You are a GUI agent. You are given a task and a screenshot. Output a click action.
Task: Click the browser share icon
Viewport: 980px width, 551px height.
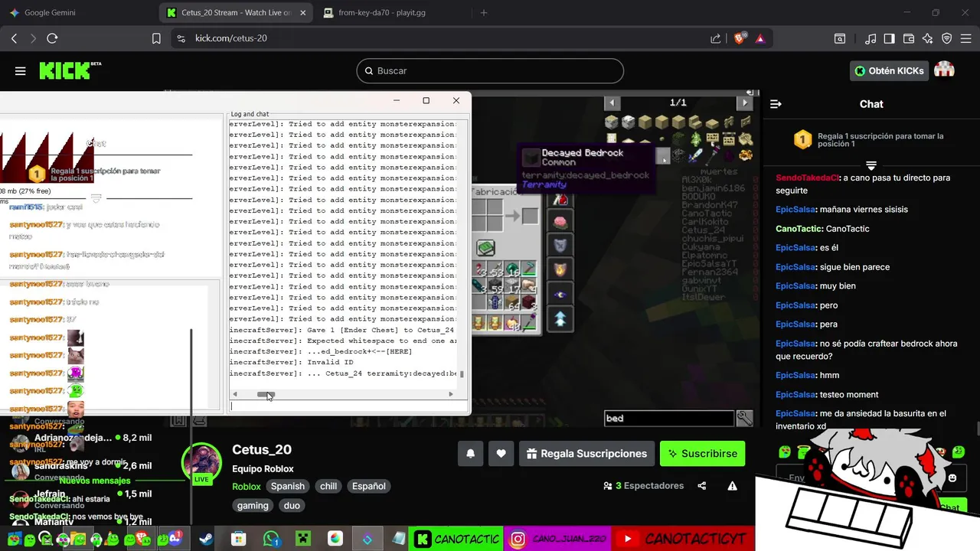(715, 38)
